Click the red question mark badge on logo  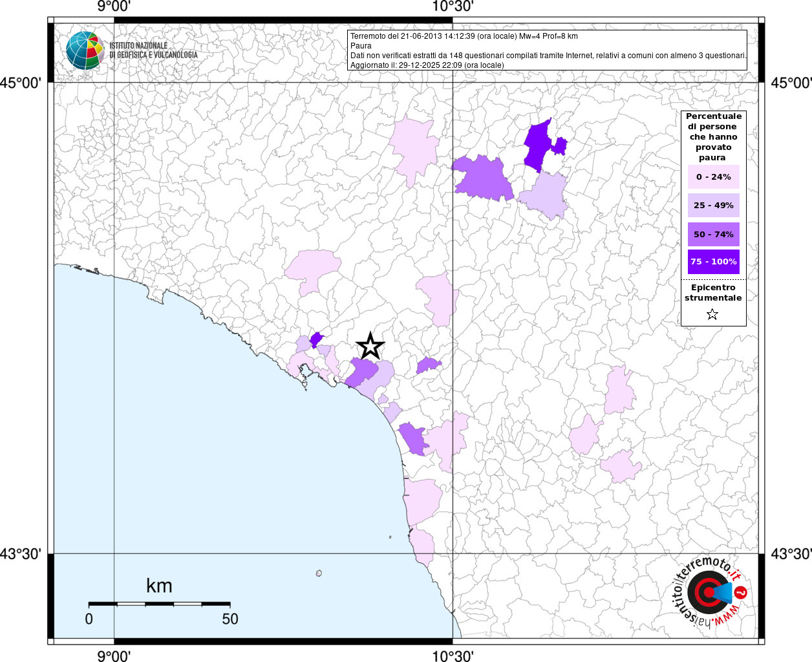(x=741, y=592)
